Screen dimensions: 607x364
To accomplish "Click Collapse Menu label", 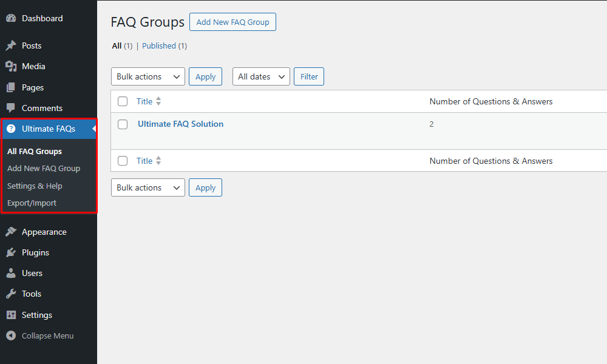I will coord(47,335).
